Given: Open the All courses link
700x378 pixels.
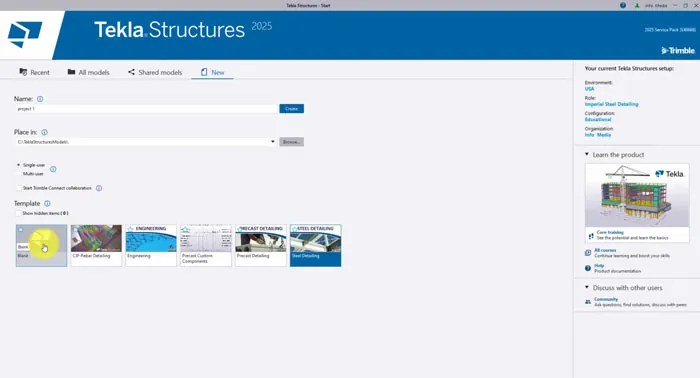Looking at the screenshot, I should 605,250.
